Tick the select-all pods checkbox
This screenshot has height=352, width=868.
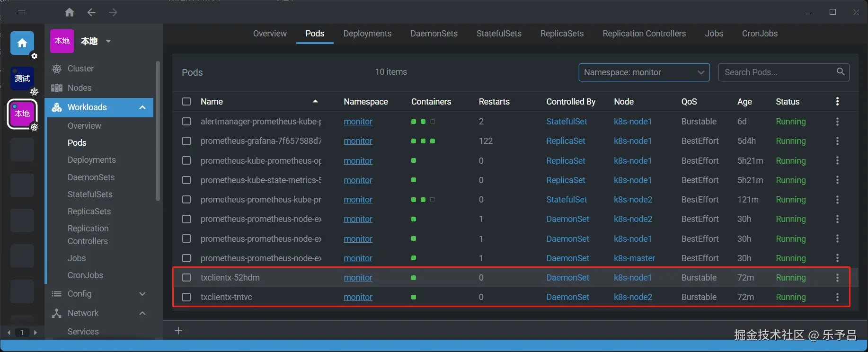point(186,102)
